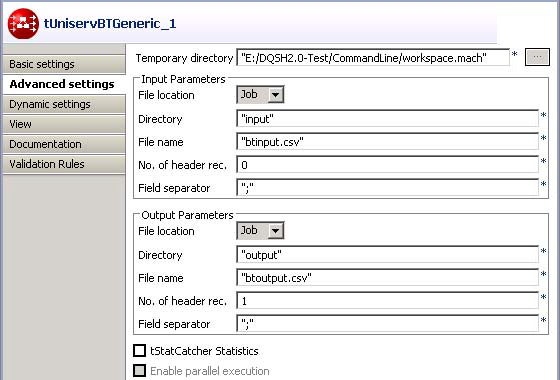The image size is (560, 380).
Task: Open Output Parameters File location dropdown
Action: pyautogui.click(x=260, y=231)
